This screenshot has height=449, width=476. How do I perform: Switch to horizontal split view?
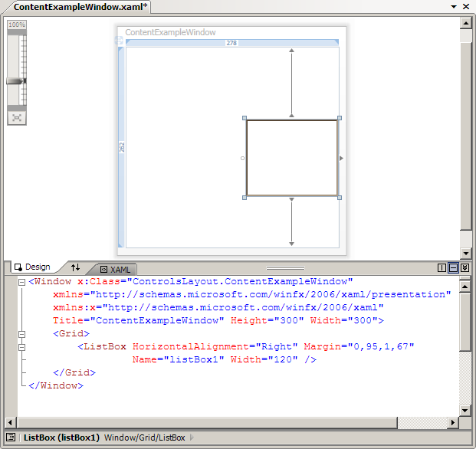pos(453,267)
